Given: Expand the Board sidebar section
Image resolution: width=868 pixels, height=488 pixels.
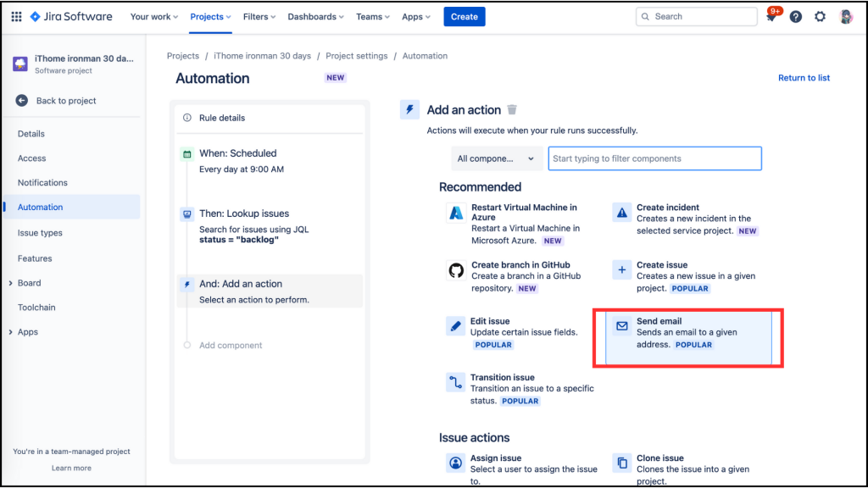Looking at the screenshot, I should (10, 283).
